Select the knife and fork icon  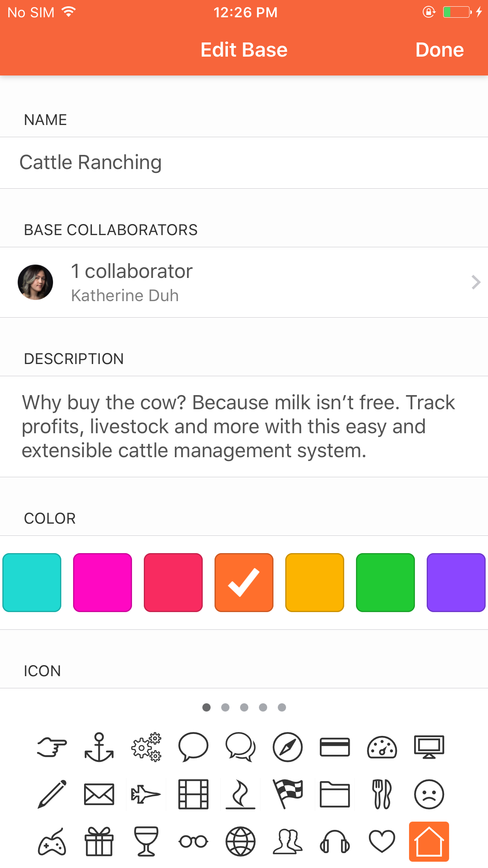(382, 794)
